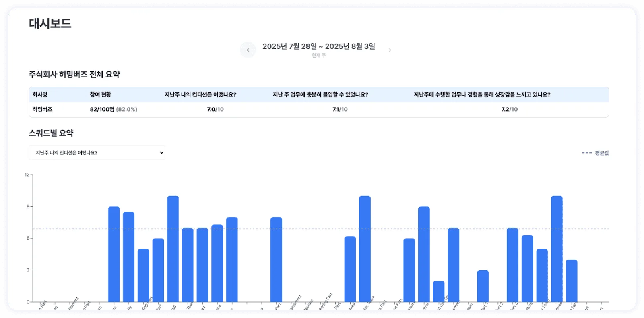Click the 성장감을 느끼고 있나요? column header
This screenshot has width=644, height=318.
click(x=482, y=95)
